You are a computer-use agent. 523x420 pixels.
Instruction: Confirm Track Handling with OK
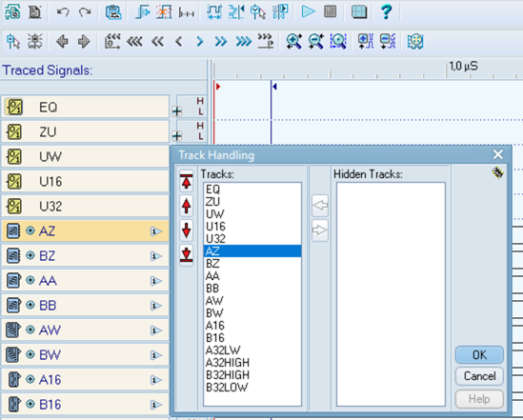click(479, 355)
